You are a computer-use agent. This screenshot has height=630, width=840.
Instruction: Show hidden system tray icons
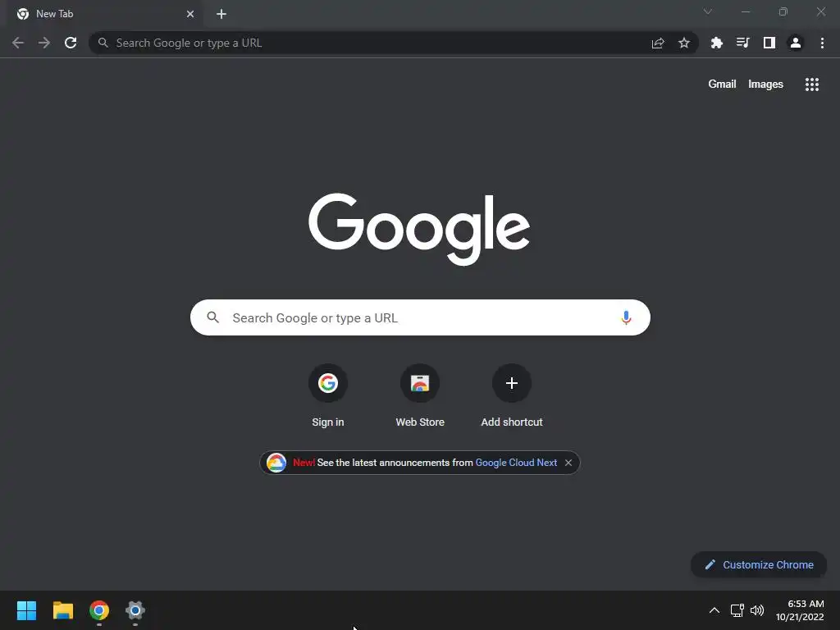[x=714, y=610]
